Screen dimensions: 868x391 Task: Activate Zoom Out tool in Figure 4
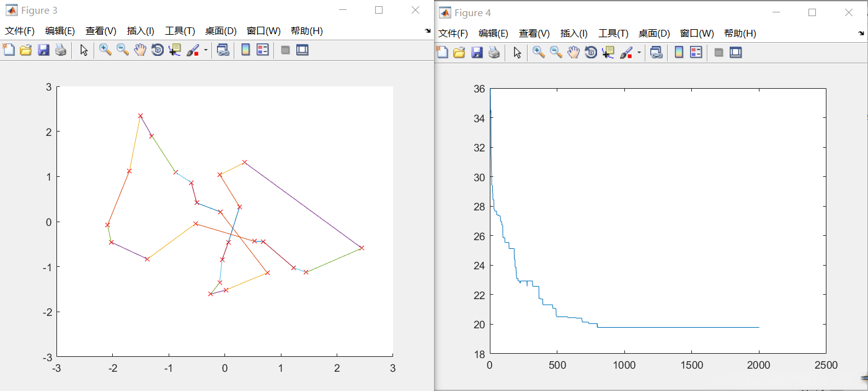(x=556, y=52)
